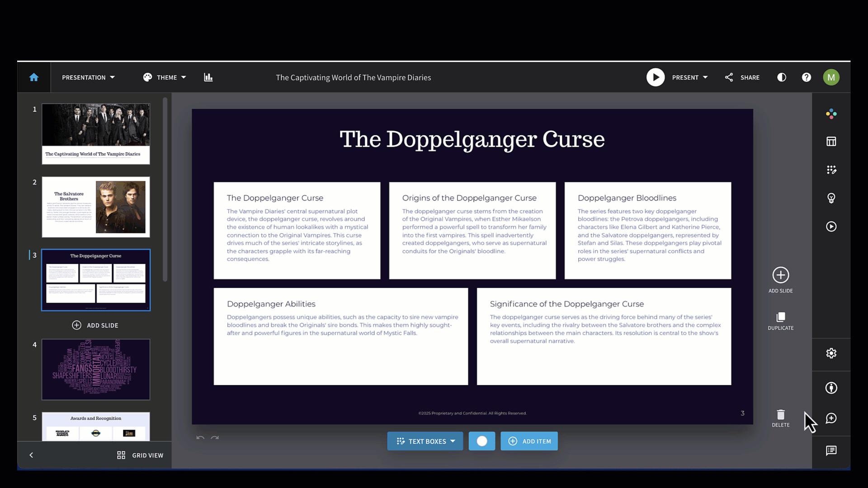Add a comment with the comment-plus icon
Image resolution: width=868 pixels, height=488 pixels.
click(x=831, y=418)
